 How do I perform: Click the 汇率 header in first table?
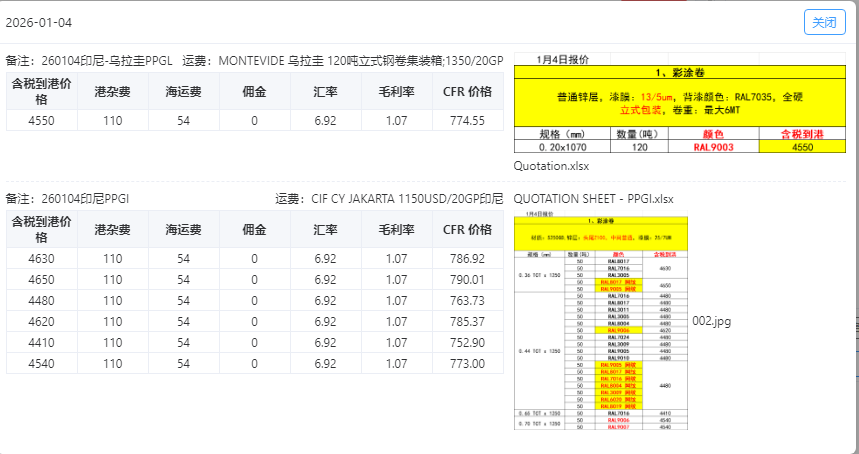[x=325, y=91]
